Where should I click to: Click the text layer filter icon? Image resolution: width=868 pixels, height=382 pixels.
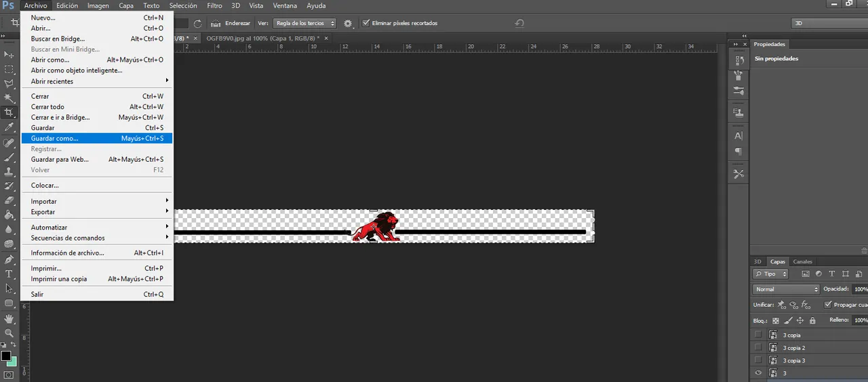tap(832, 274)
